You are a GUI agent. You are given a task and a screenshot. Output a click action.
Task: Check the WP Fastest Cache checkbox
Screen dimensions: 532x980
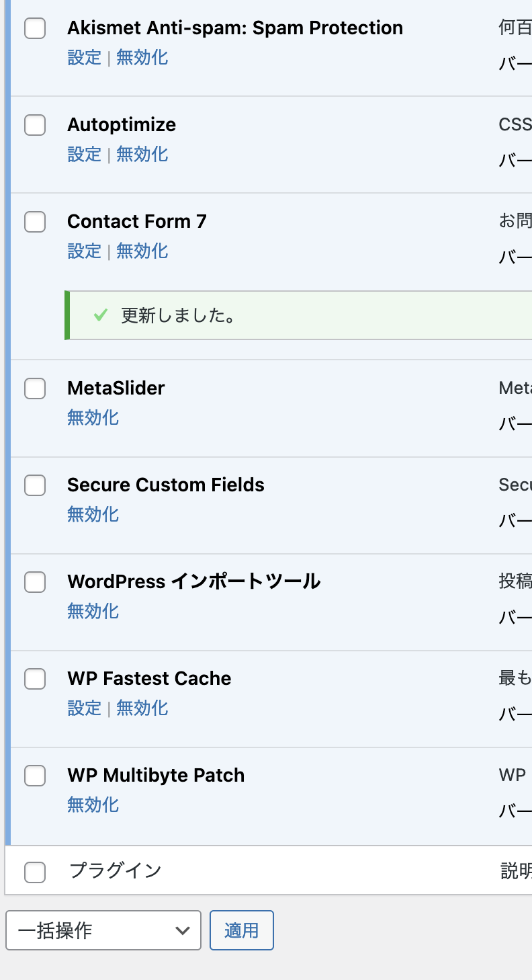click(x=35, y=679)
